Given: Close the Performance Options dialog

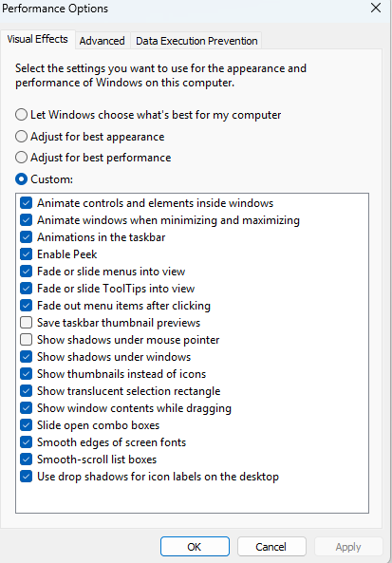Looking at the screenshot, I should coord(376,8).
